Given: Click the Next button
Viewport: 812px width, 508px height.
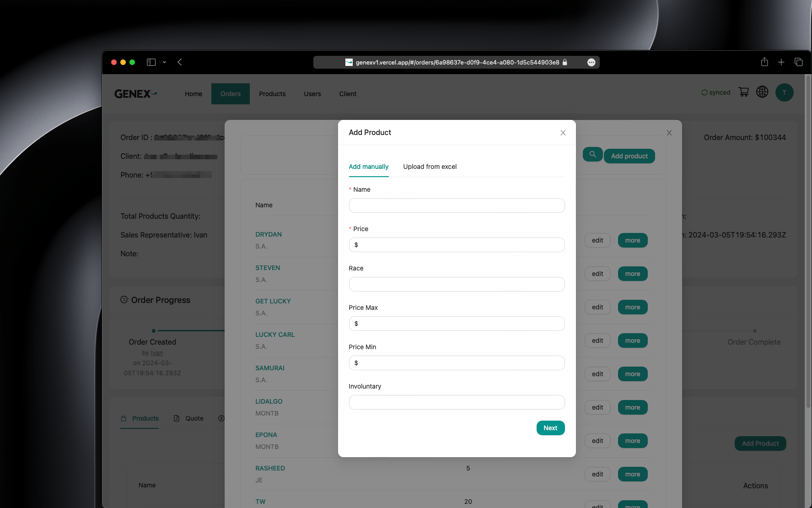Looking at the screenshot, I should [550, 428].
